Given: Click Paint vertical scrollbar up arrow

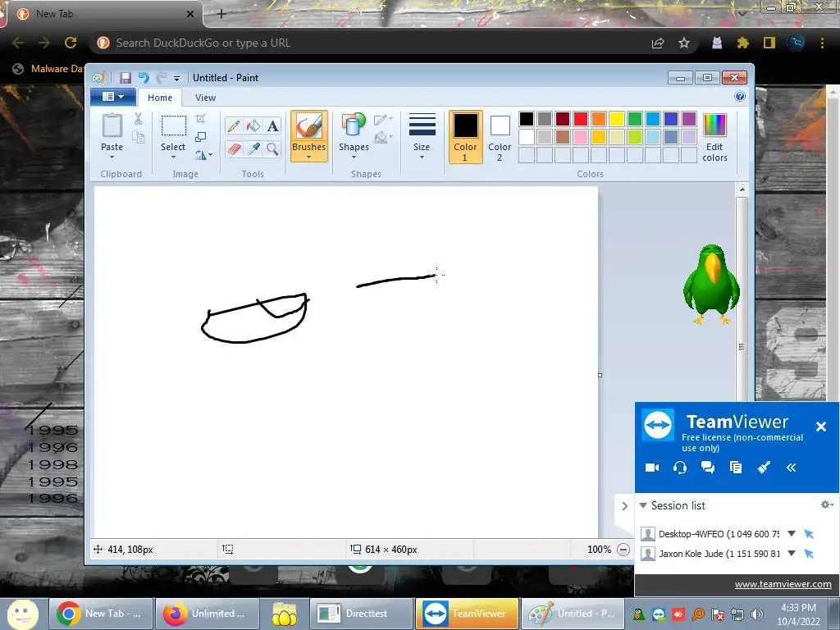Looking at the screenshot, I should coord(742,189).
